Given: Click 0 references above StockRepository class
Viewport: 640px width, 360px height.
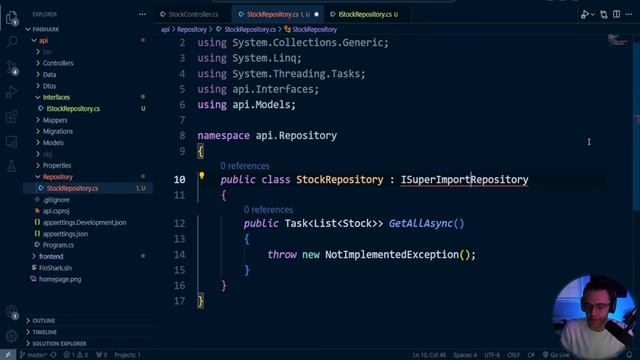Looking at the screenshot, I should (x=245, y=166).
